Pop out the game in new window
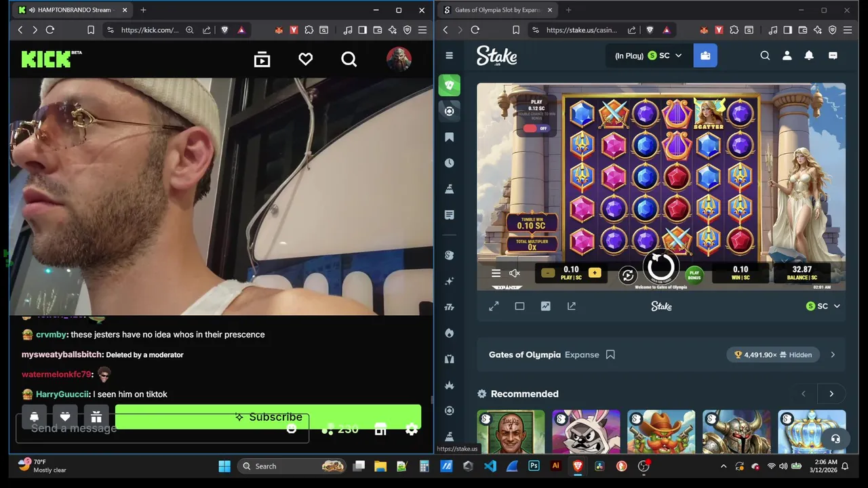This screenshot has width=868, height=488. tap(571, 306)
